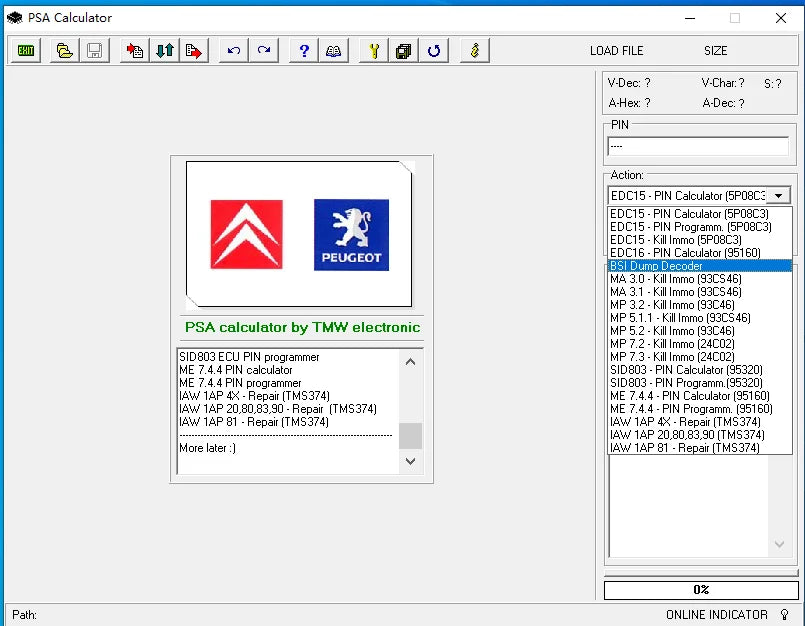Select BSI Dump Decoder entry
The height and width of the screenshot is (626, 805).
coord(700,265)
